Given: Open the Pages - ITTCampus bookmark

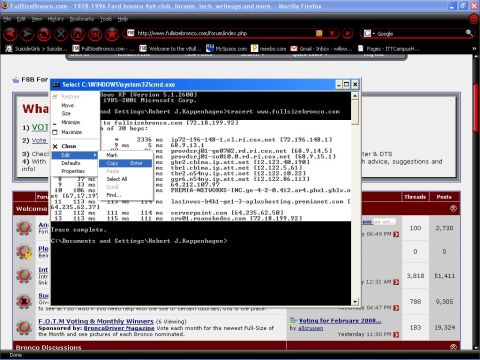Looking at the screenshot, I should coord(388,49).
